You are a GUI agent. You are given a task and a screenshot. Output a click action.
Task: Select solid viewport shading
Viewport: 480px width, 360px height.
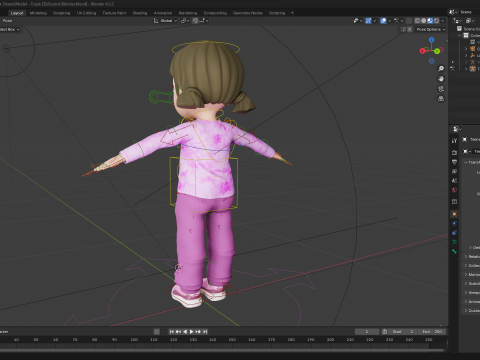424,21
